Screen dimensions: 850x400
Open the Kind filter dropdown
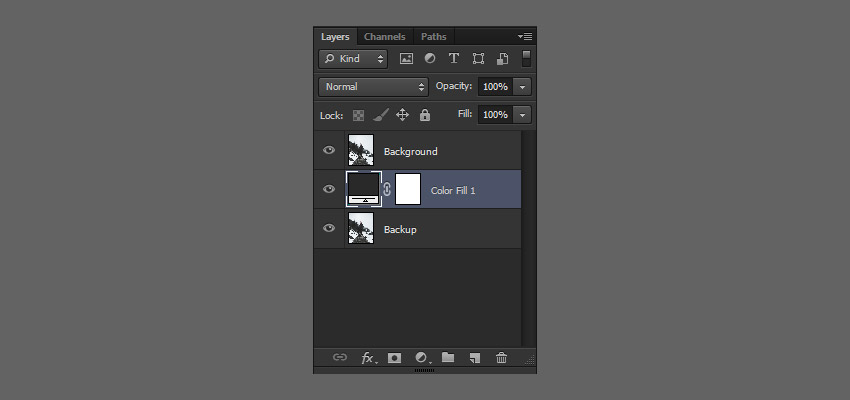(353, 59)
